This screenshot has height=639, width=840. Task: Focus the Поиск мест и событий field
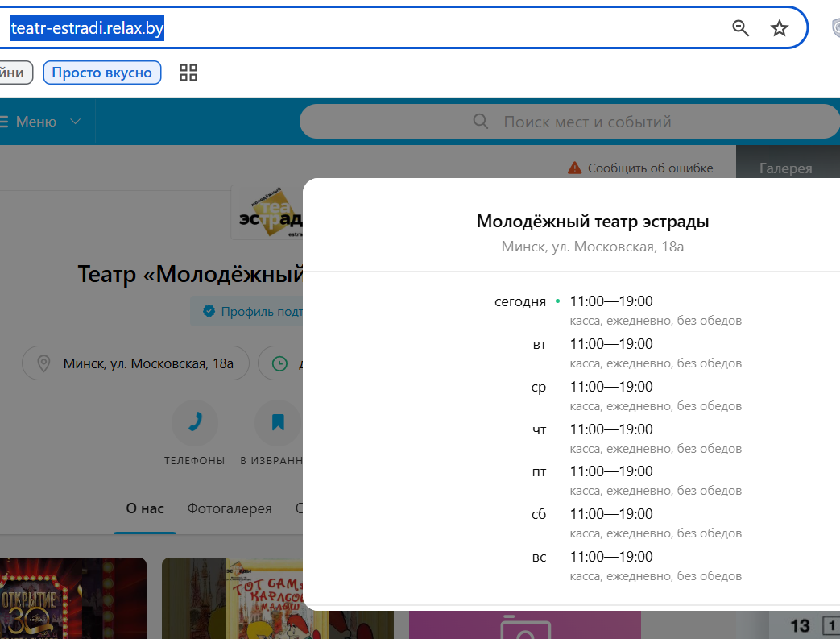(x=569, y=121)
